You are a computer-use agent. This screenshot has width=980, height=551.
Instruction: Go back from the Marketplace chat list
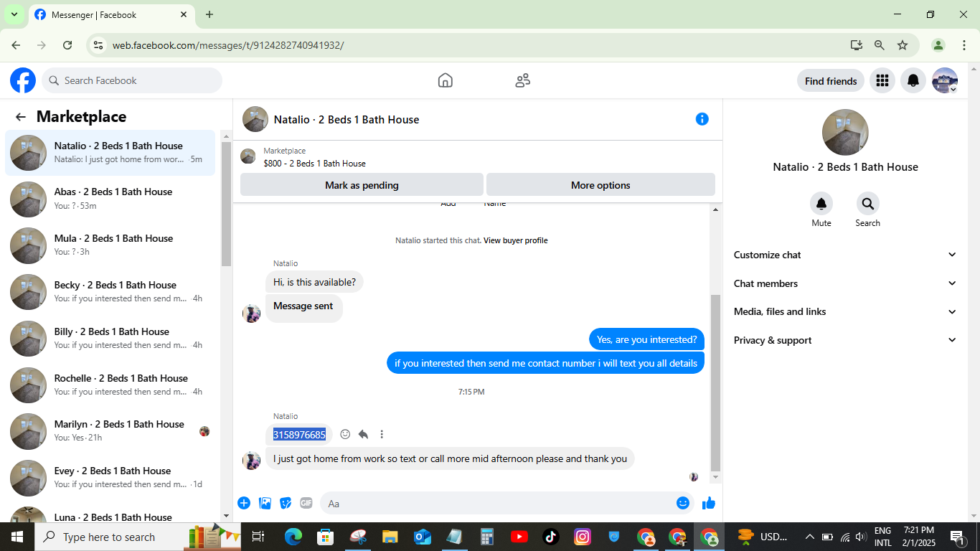click(x=21, y=117)
